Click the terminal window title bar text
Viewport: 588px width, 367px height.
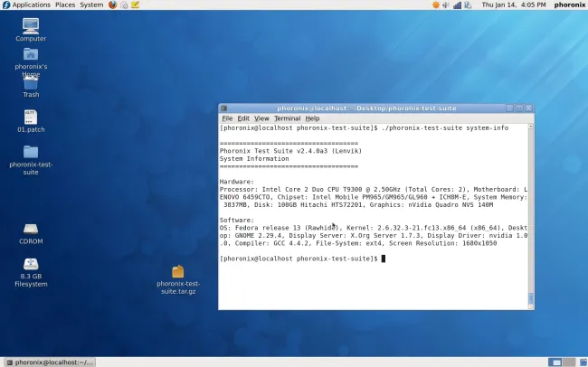366,108
